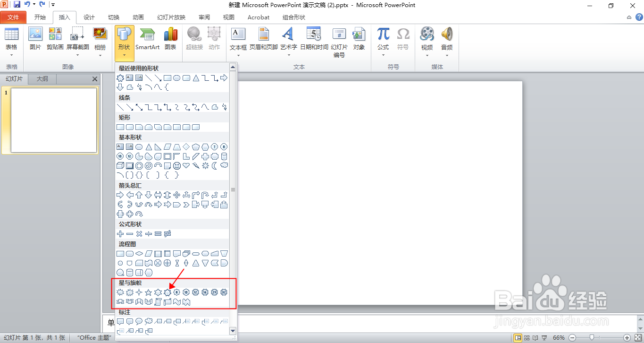Choose the lightning bolt shape
This screenshot has width=644, height=343.
[196, 166]
